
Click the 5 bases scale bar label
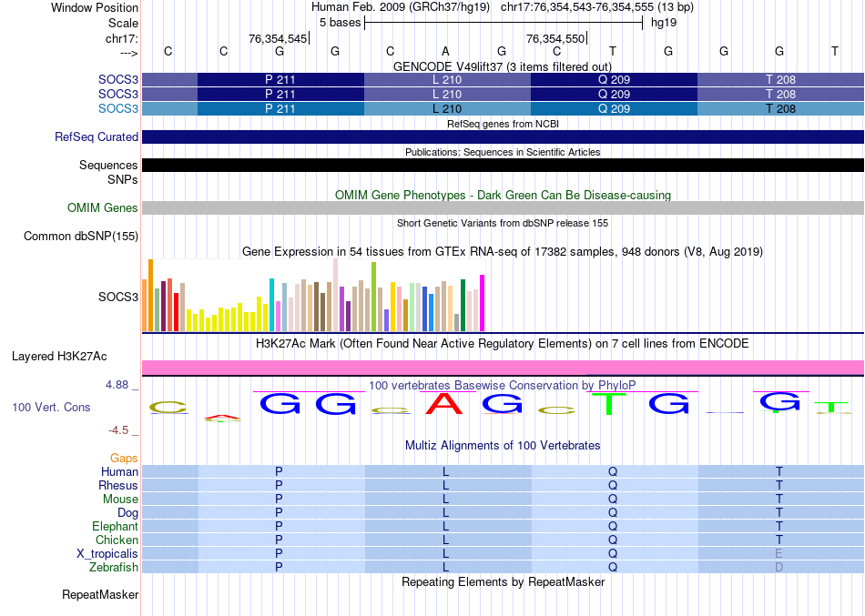click(x=340, y=23)
